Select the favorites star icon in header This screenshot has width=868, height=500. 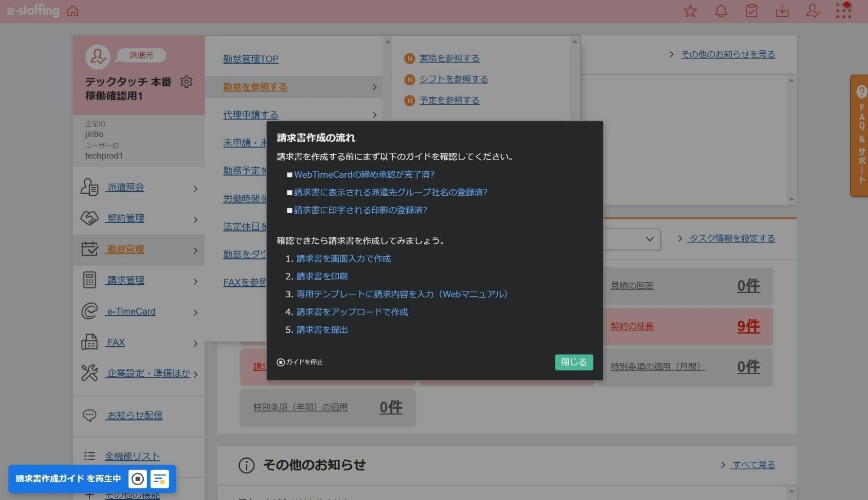(690, 11)
